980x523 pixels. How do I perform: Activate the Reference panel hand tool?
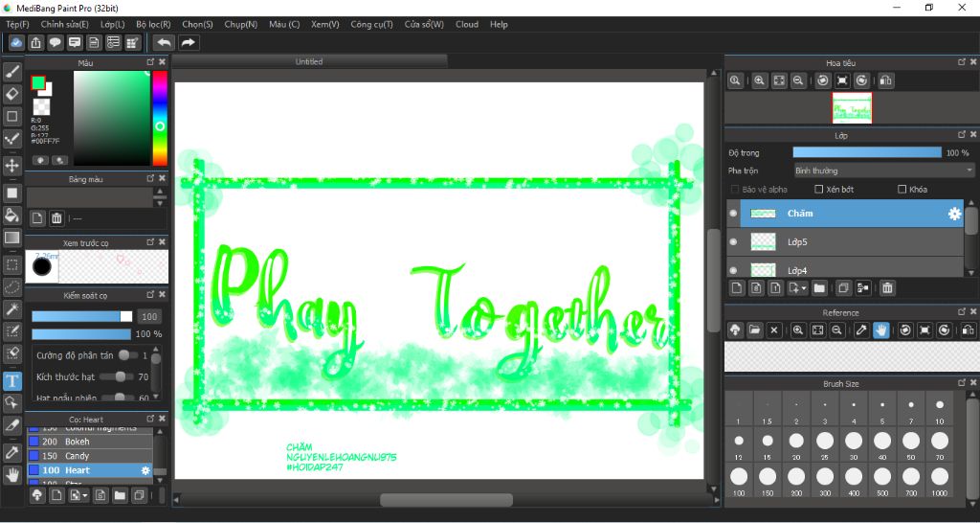click(x=881, y=330)
